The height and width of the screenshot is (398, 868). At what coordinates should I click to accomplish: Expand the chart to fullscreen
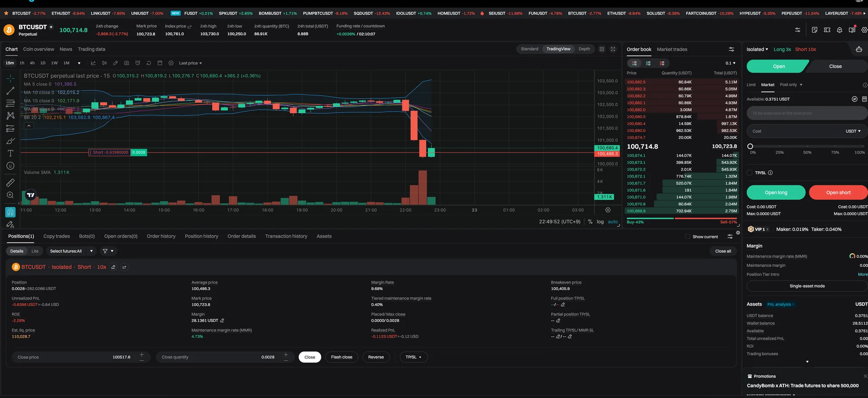point(613,49)
